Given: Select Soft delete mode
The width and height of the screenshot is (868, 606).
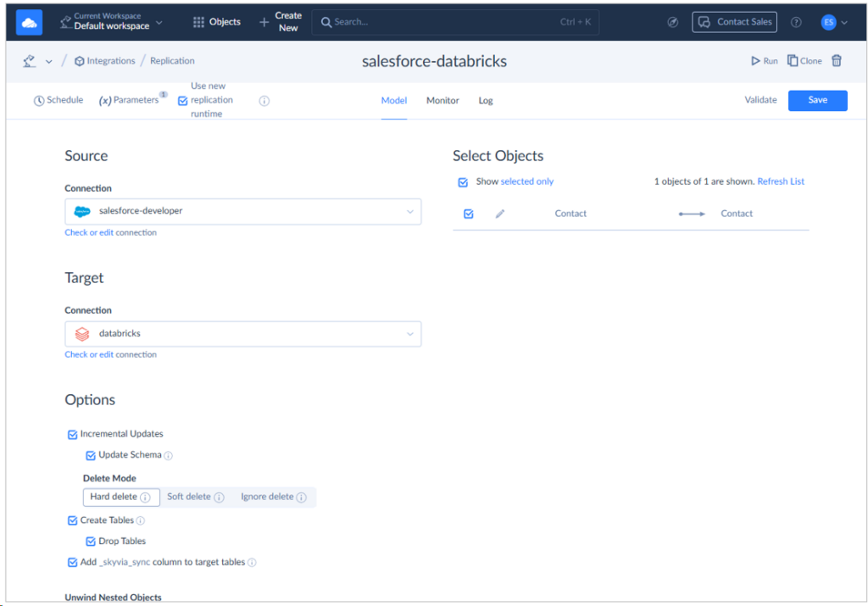Looking at the screenshot, I should point(196,497).
